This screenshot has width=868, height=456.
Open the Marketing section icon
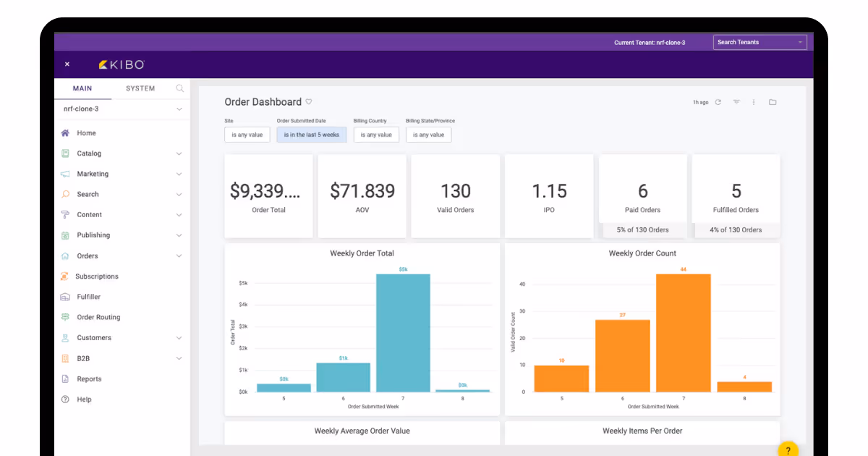[65, 174]
